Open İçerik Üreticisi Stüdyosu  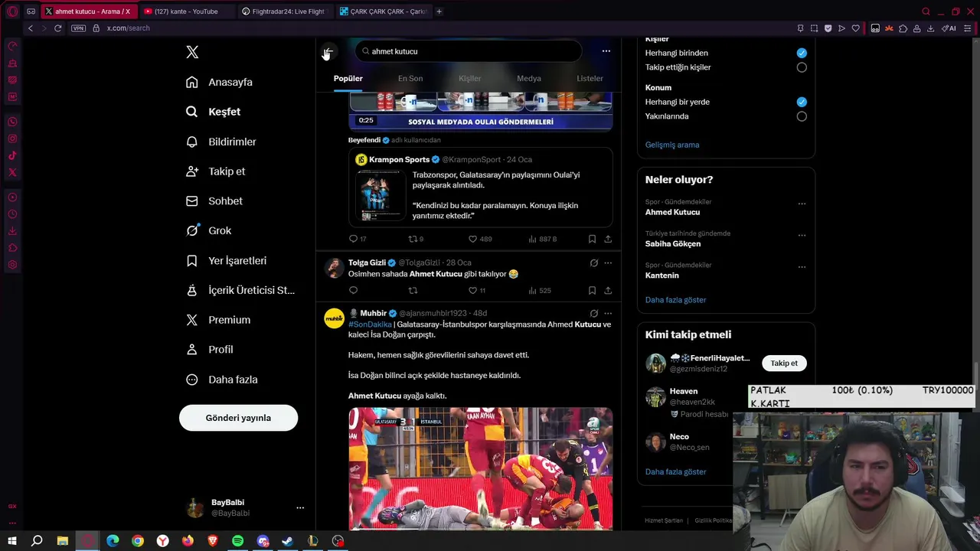click(240, 290)
